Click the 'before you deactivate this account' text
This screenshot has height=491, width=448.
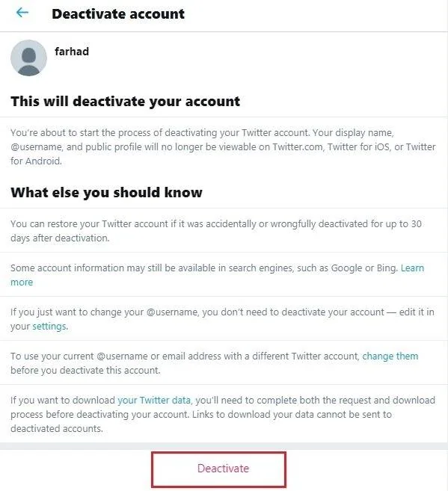85,371
